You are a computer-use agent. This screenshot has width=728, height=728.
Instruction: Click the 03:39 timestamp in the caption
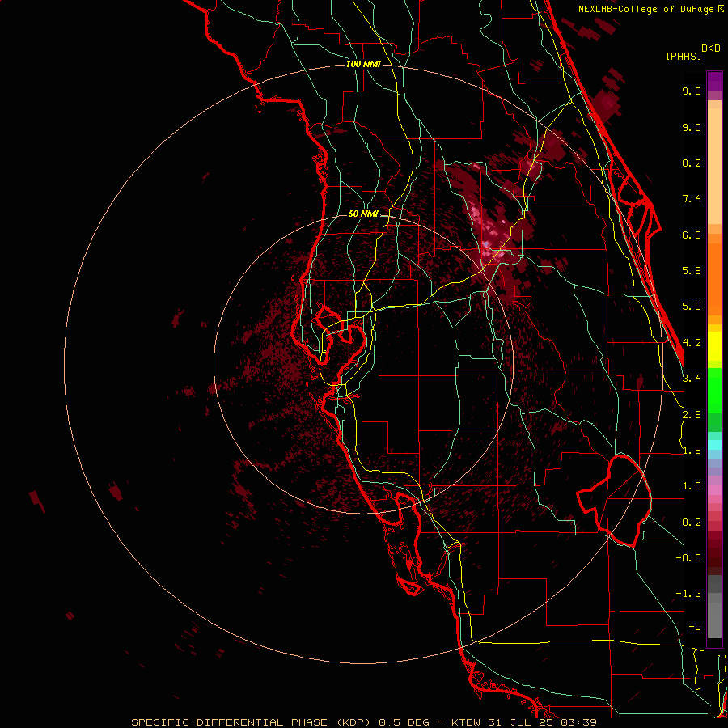[x=578, y=722]
